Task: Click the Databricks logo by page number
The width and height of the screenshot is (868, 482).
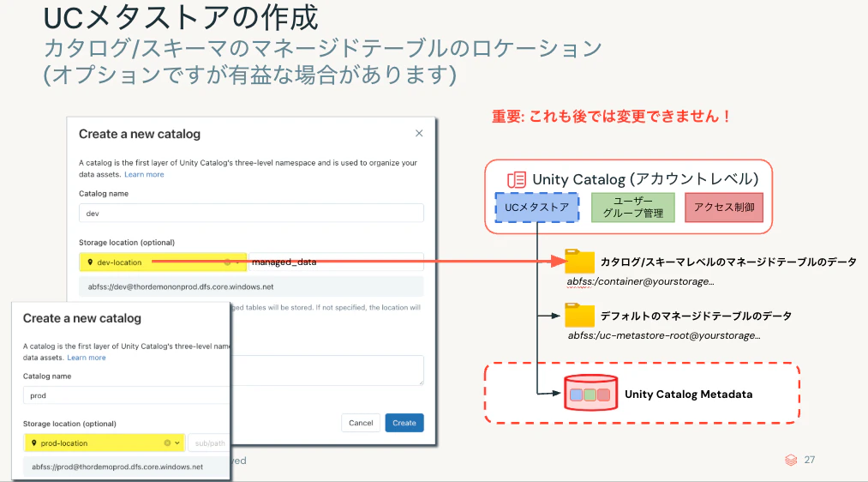Action: 791,460
